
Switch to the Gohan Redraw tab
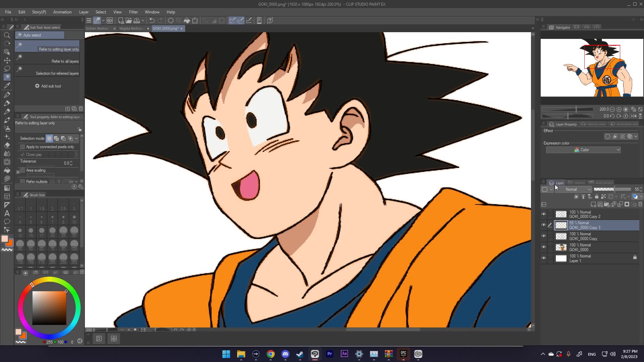pyautogui.click(x=97, y=28)
